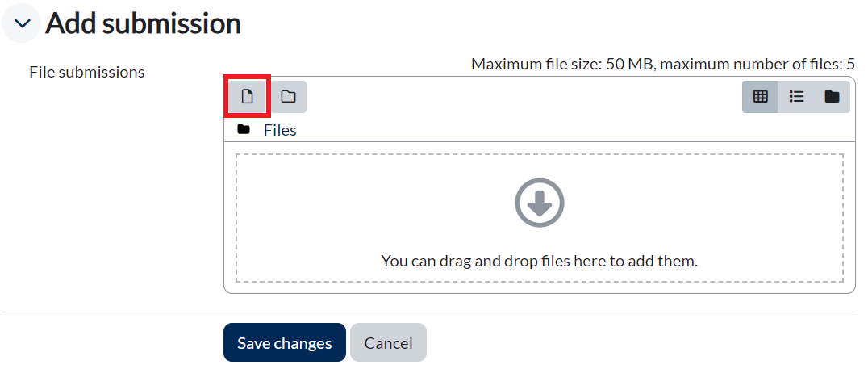Click the Maximum file size 50 MB text
Viewport: 868px width, 373px height.
[x=562, y=64]
